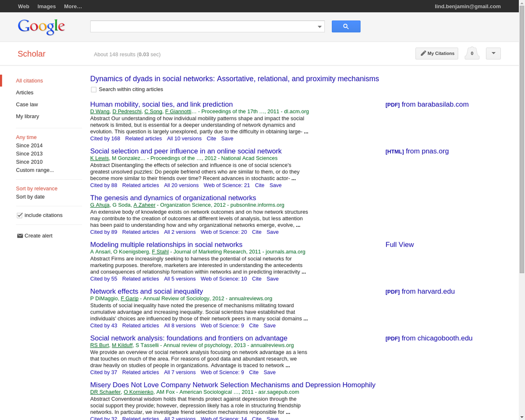Image resolution: width=525 pixels, height=420 pixels.
Task: Click Cited by 55
Action: (x=104, y=279)
